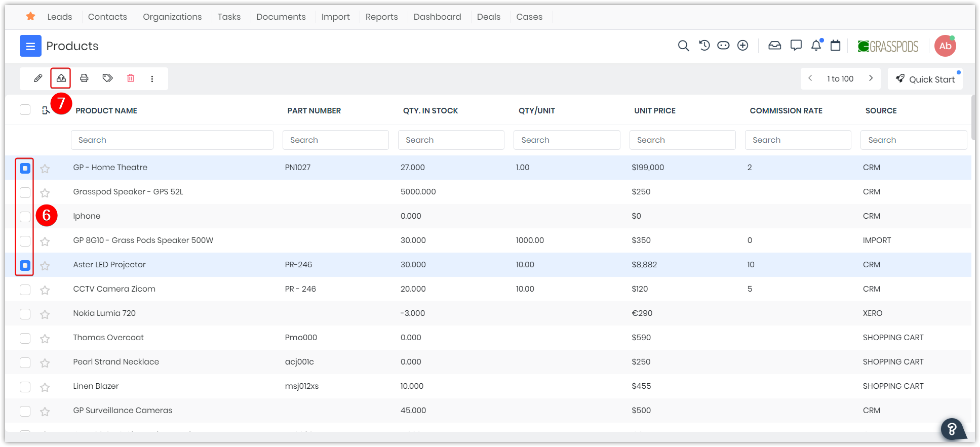Click the SHOPPING CART source for Thomas Overcoat
The width and height of the screenshot is (980, 447).
tap(893, 337)
